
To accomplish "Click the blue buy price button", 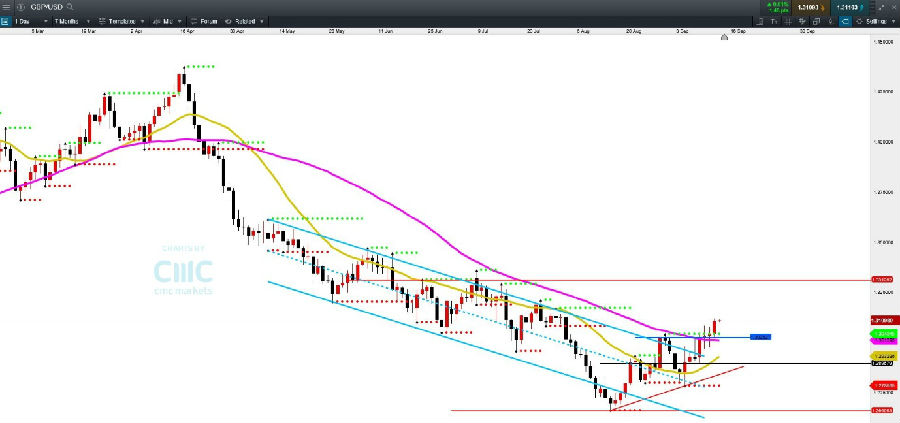I will (x=849, y=7).
